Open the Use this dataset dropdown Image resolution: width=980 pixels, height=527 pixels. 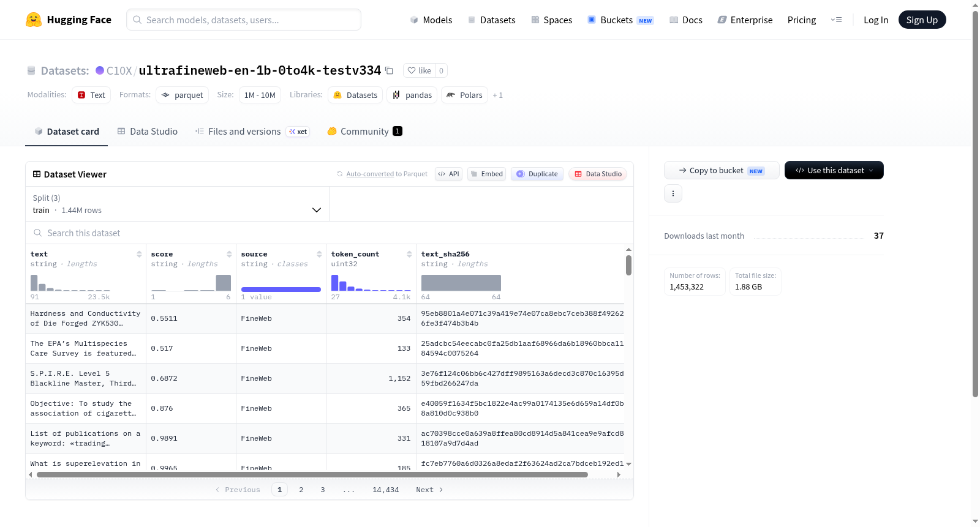point(834,170)
